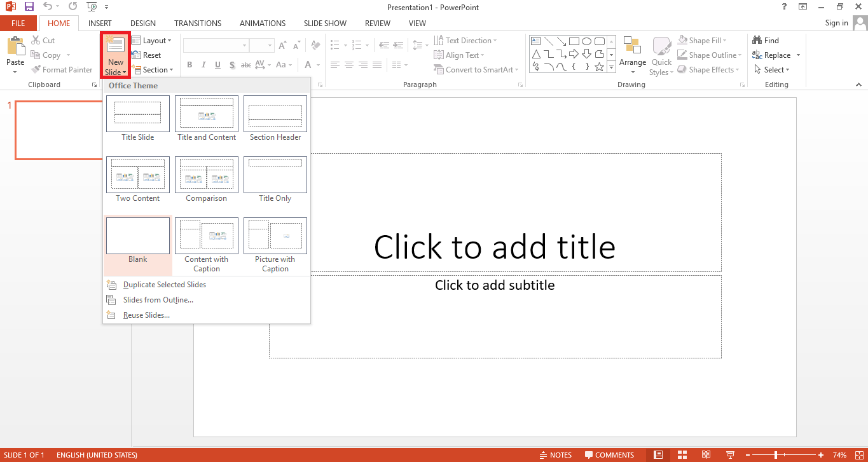This screenshot has height=462, width=868.
Task: Expand the Shape Fill dropdown
Action: [702, 40]
